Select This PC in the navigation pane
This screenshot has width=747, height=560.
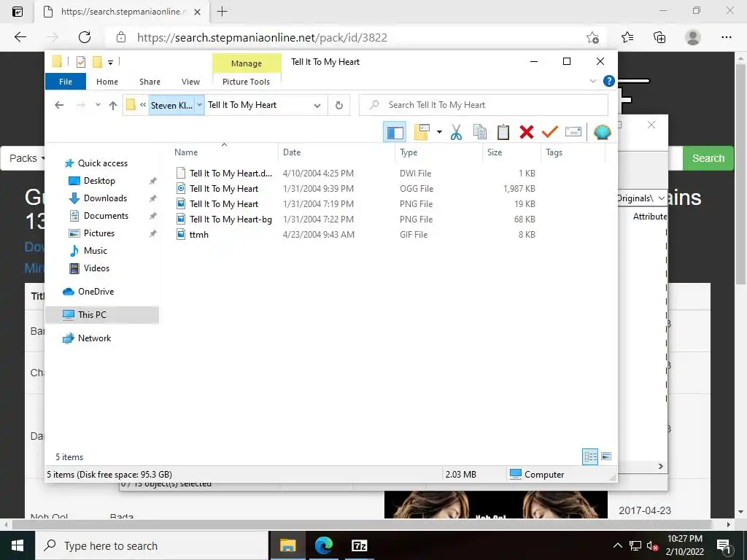point(102,315)
